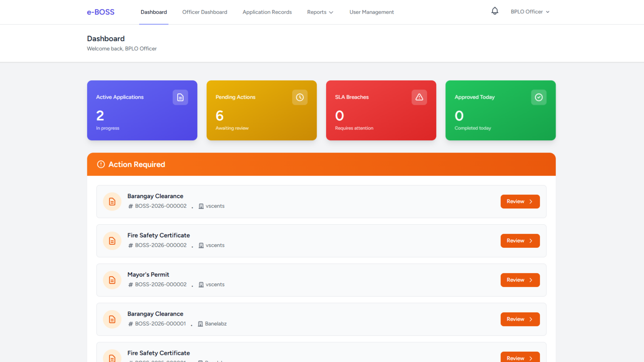The image size is (644, 362).
Task: Go to Application Records tab
Action: 267,12
